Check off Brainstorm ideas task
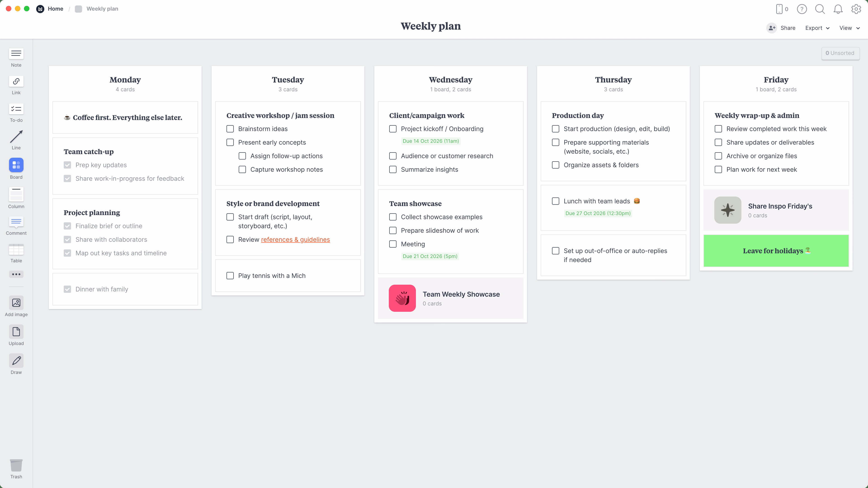Viewport: 868px width, 488px height. point(230,129)
